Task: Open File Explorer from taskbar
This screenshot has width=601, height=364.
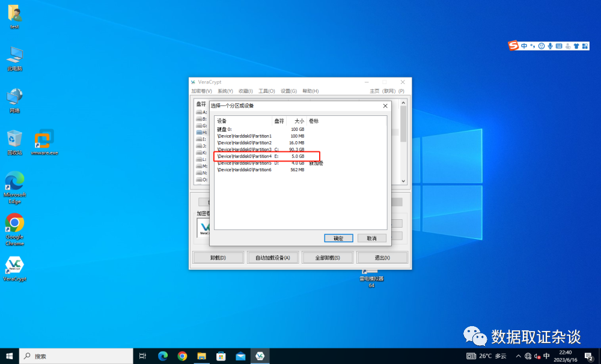Action: pyautogui.click(x=201, y=356)
